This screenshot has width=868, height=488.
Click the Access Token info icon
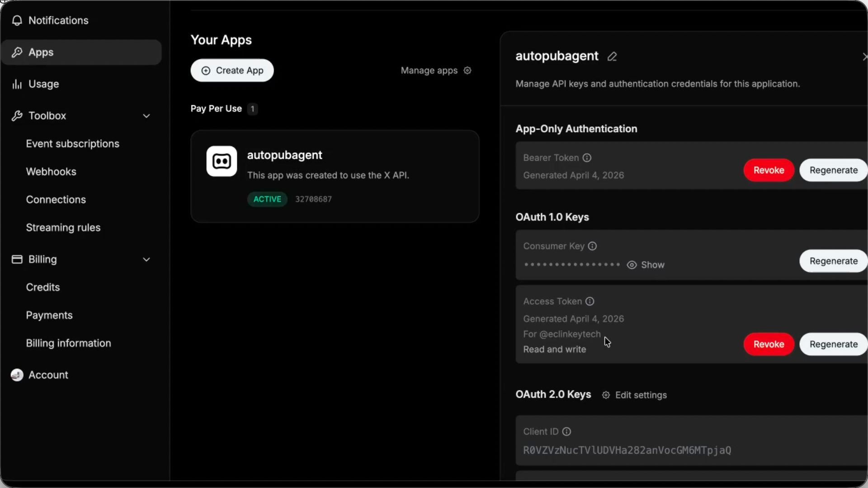pos(590,301)
